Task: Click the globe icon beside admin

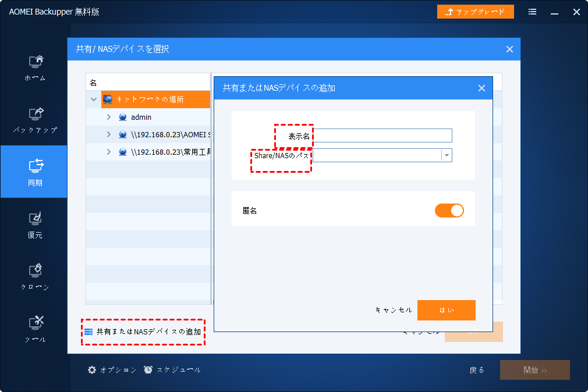Action: click(x=123, y=117)
